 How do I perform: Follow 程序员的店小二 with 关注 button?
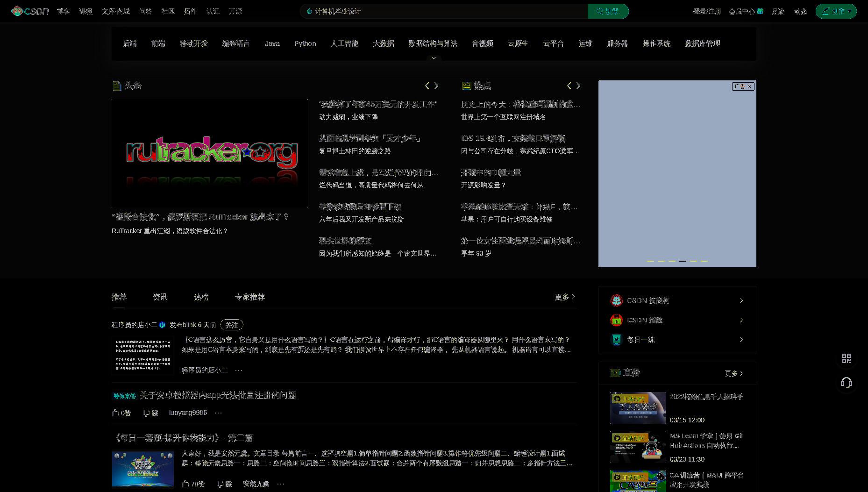tap(232, 325)
